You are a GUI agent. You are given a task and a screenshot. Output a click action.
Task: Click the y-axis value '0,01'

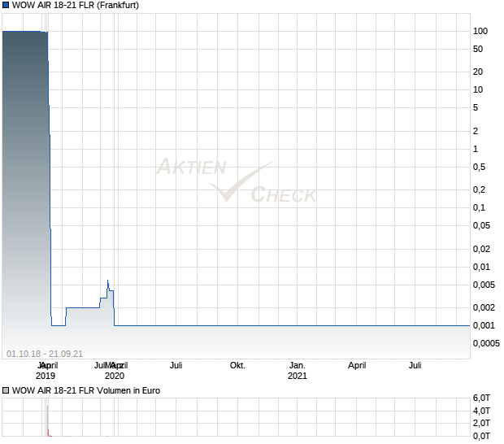click(x=481, y=267)
